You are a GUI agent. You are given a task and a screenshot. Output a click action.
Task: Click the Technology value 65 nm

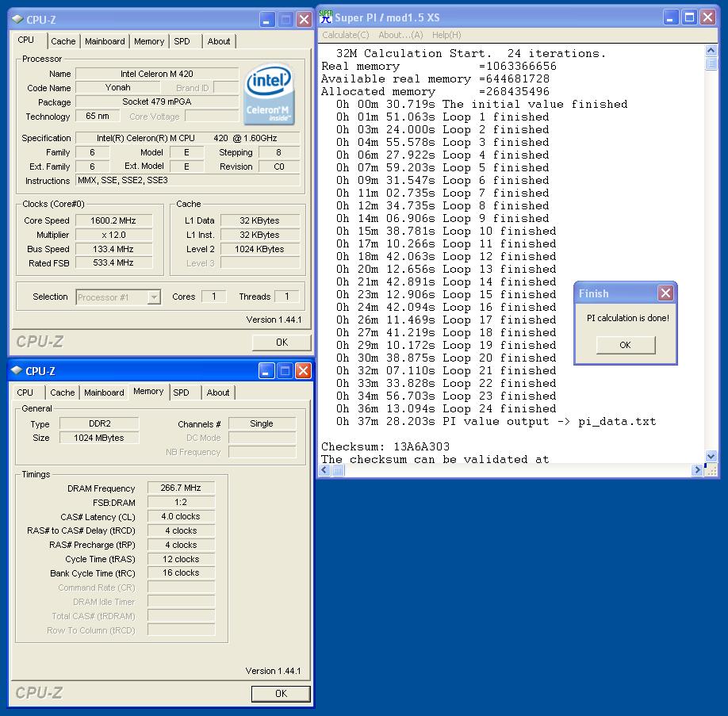98,116
